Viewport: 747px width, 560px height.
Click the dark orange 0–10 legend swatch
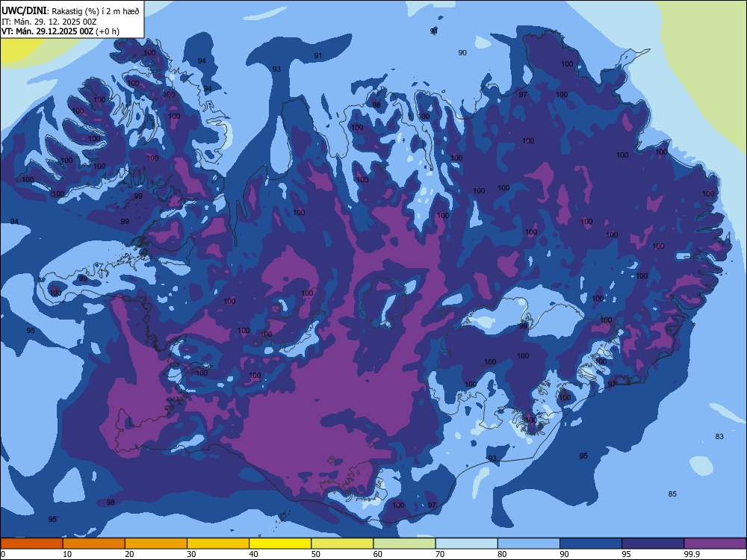coord(31,544)
